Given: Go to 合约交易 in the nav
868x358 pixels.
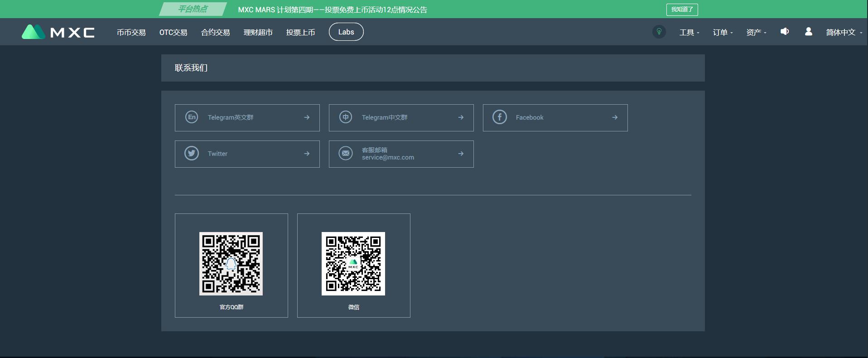Looking at the screenshot, I should pyautogui.click(x=216, y=32).
